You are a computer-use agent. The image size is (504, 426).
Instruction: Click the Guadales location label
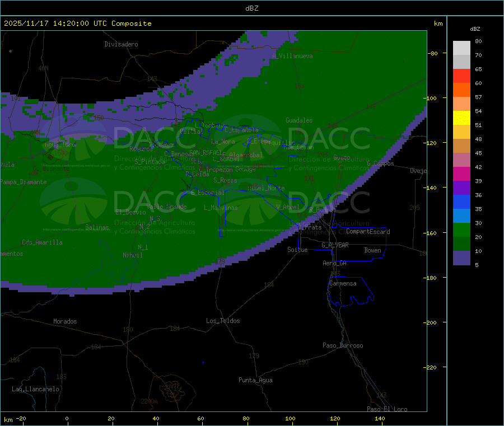tap(299, 120)
